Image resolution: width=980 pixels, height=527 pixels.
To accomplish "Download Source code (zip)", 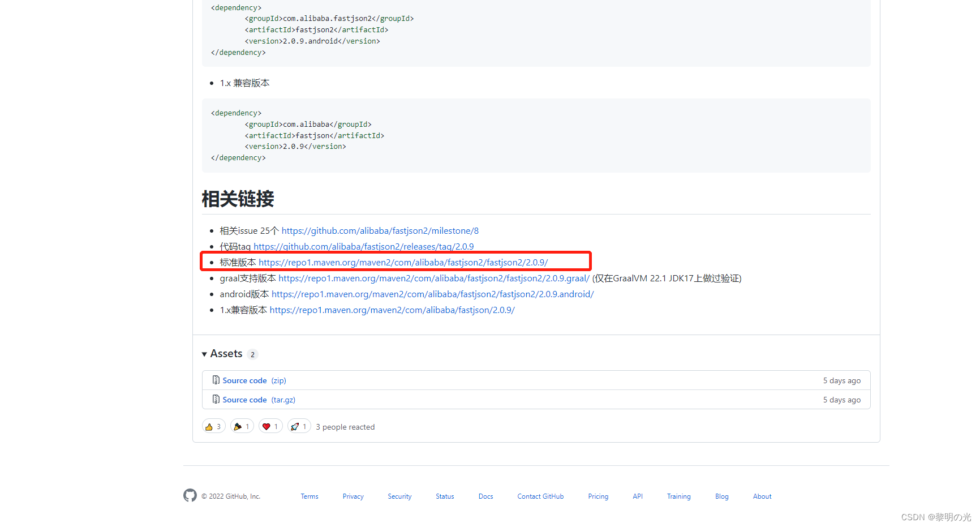I will [x=244, y=380].
